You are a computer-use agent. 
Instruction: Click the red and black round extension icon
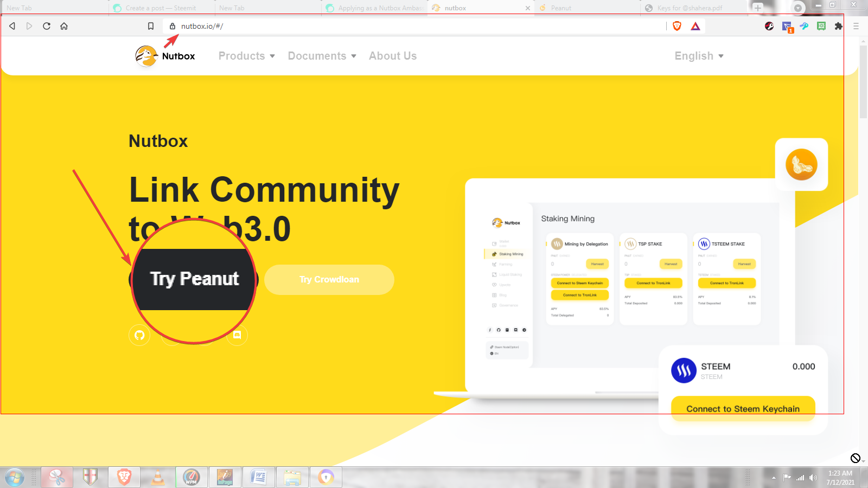coord(769,26)
